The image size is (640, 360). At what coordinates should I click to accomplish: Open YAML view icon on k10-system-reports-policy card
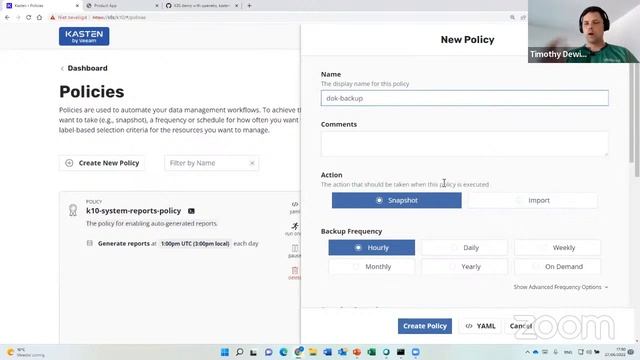pos(295,204)
